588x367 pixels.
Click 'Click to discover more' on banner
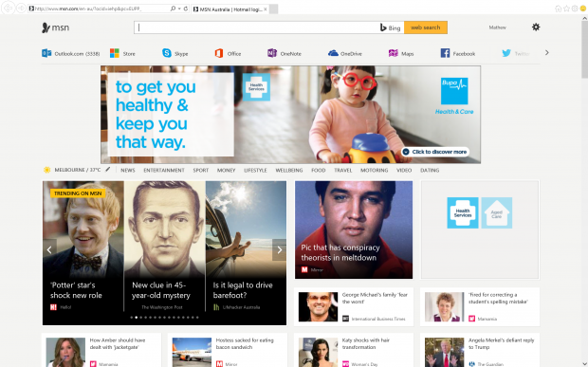pos(435,152)
